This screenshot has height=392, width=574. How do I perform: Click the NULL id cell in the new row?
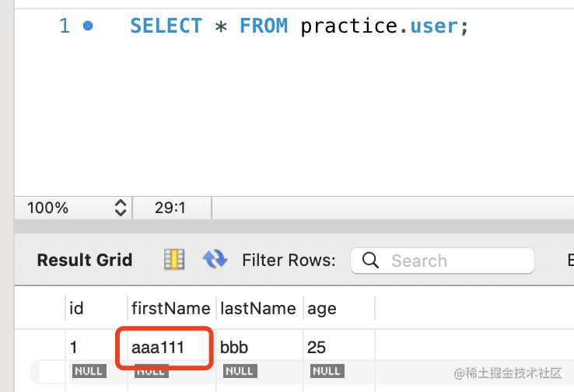click(89, 371)
